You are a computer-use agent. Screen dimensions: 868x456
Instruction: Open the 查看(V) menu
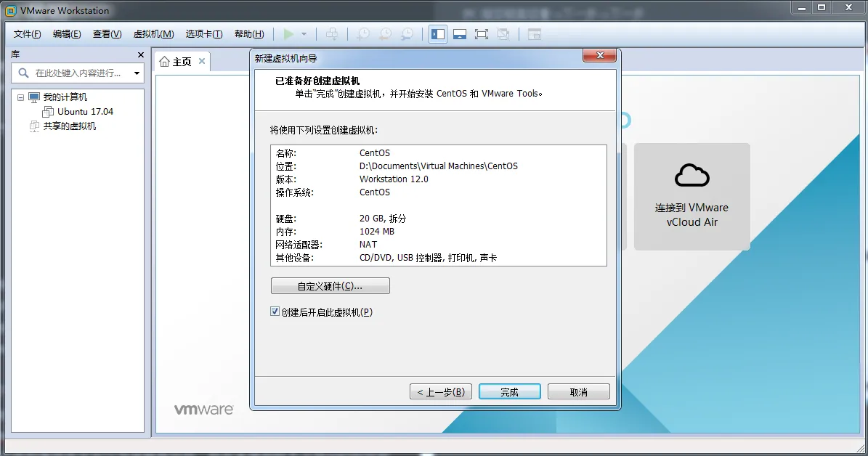pyautogui.click(x=108, y=34)
